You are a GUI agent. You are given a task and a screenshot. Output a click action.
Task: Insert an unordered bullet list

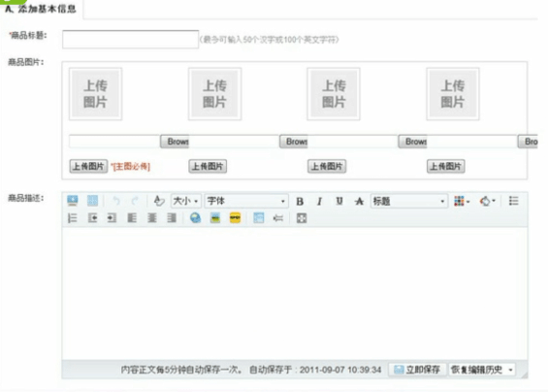point(513,201)
